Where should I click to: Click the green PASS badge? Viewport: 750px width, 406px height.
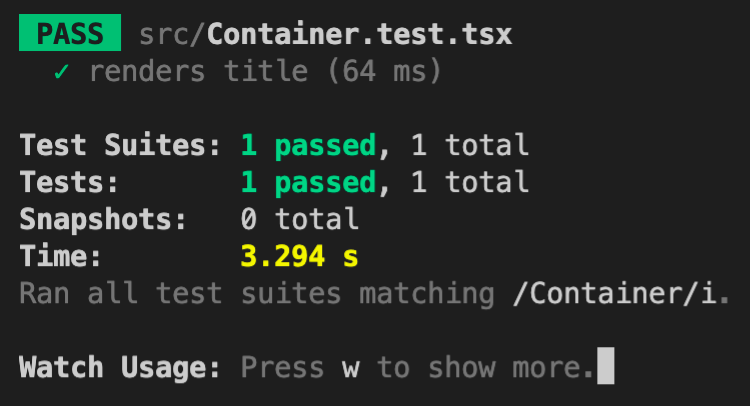click(x=69, y=34)
